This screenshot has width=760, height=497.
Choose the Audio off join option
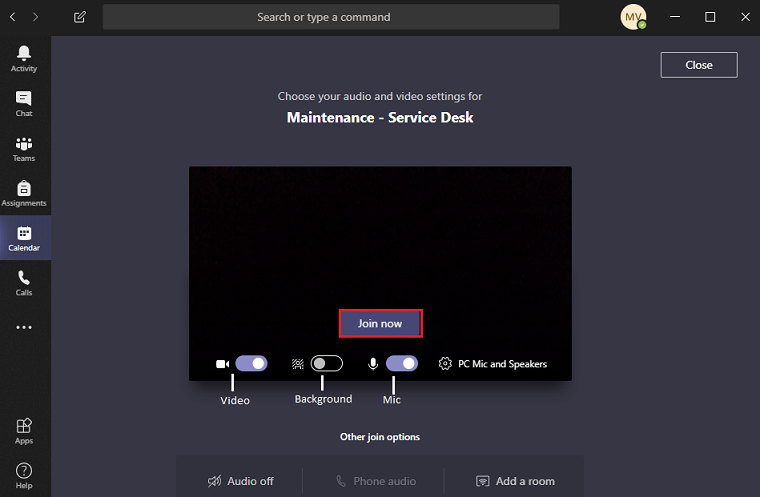coord(241,481)
